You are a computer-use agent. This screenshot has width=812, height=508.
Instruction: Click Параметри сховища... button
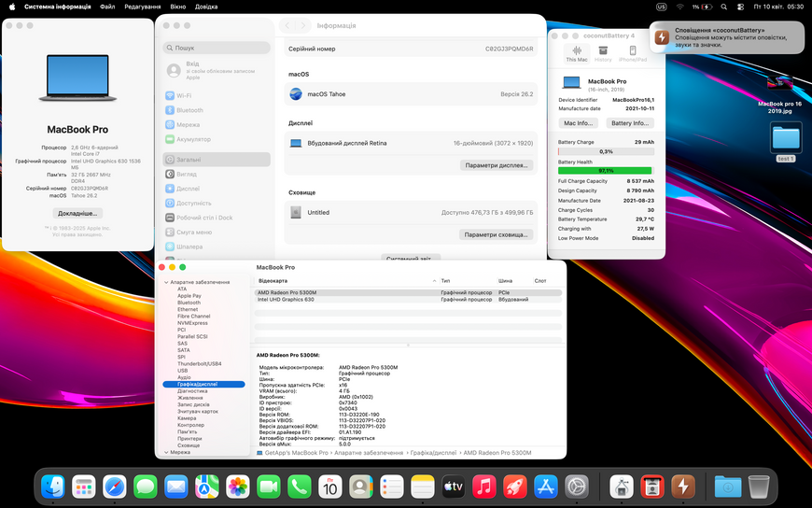tap(496, 234)
